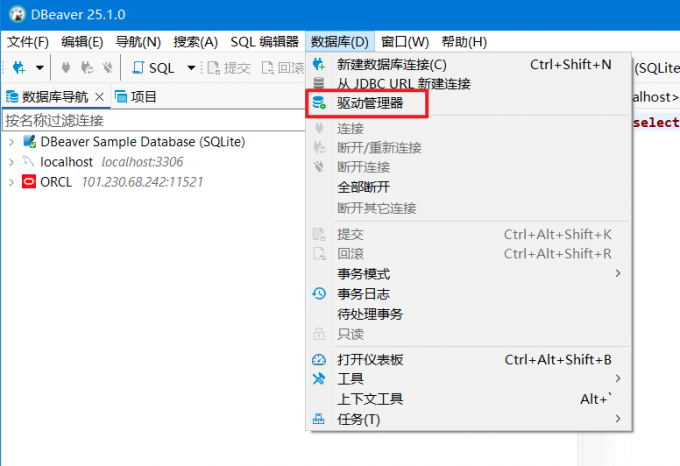Open the 搜索(A) menu
This screenshot has width=680, height=466.
click(195, 42)
